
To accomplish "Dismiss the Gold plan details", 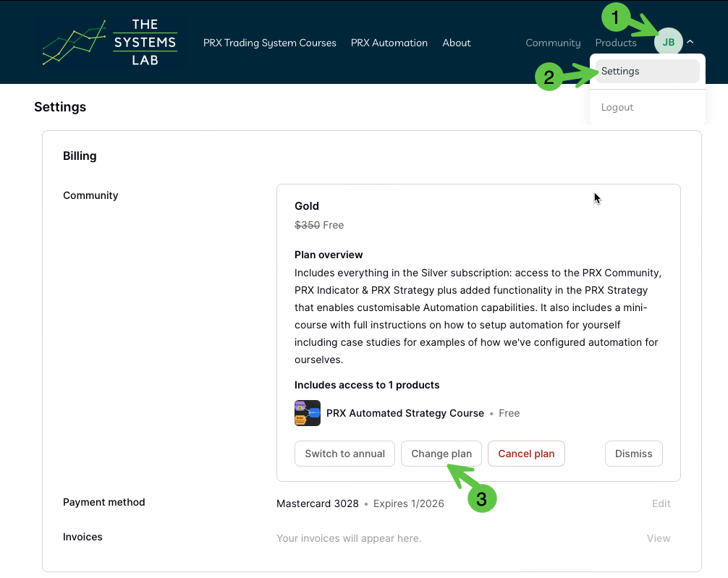I will click(x=633, y=454).
